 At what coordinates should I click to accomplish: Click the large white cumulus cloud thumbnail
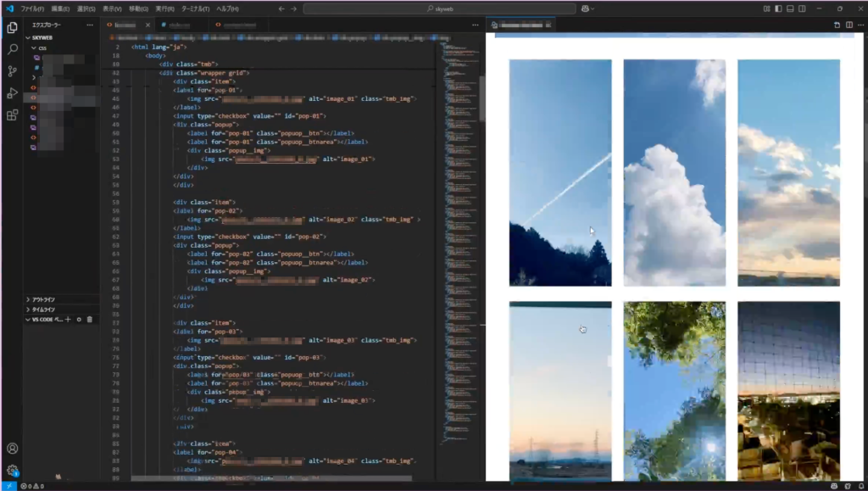[674, 173]
